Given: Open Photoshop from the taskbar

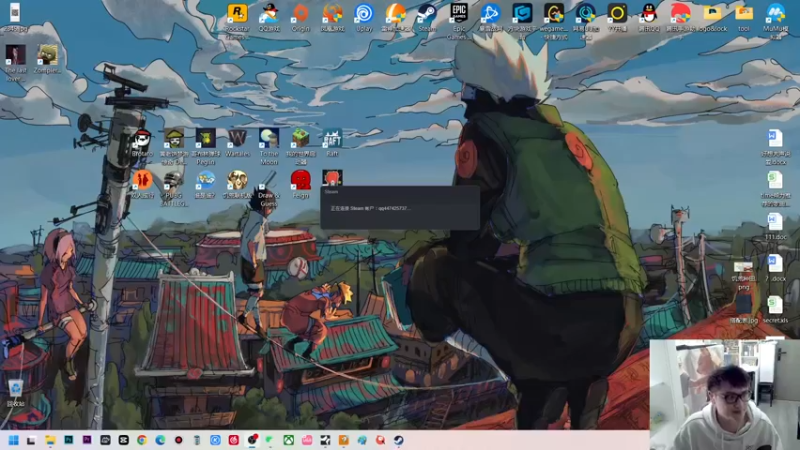Looking at the screenshot, I should point(68,440).
